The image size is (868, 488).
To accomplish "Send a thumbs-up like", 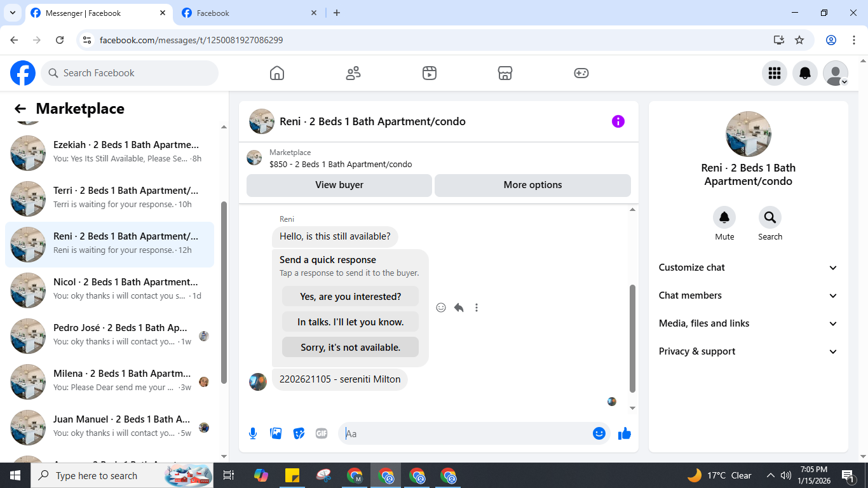I will point(625,433).
